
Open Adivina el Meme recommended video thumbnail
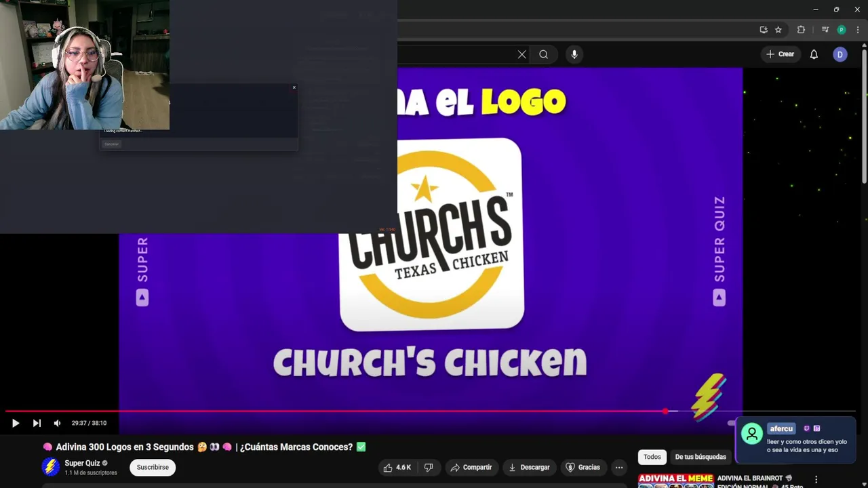click(675, 481)
